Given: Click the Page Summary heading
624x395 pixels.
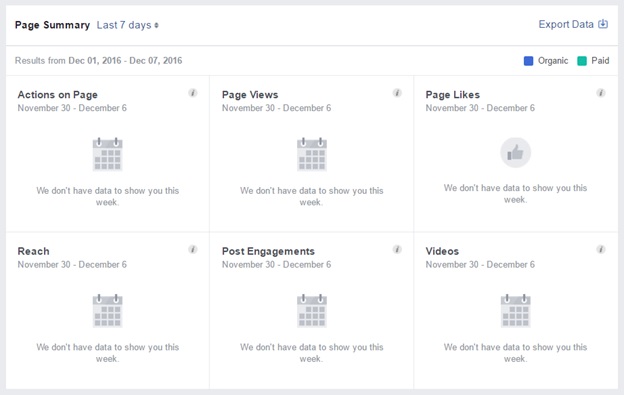Looking at the screenshot, I should (52, 25).
